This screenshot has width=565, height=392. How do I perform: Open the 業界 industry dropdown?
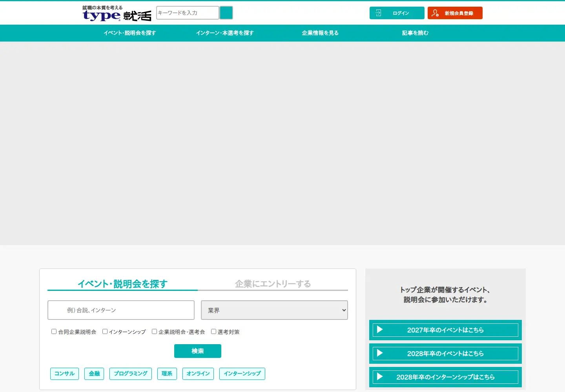(x=274, y=310)
